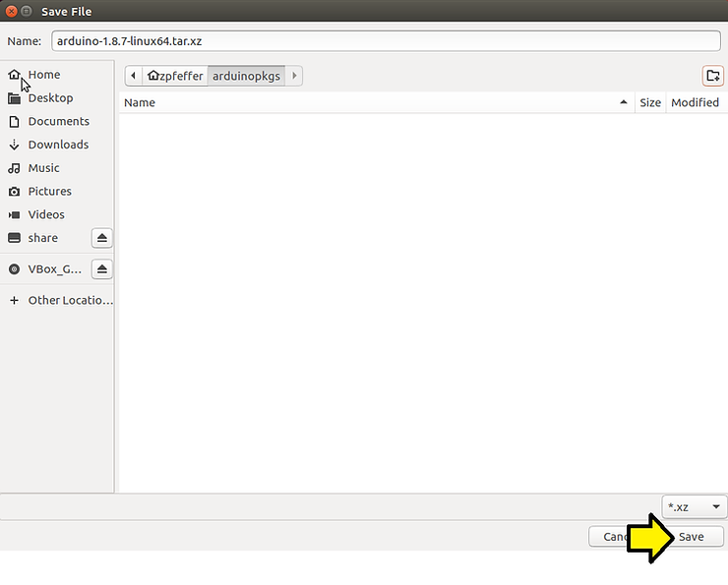The height and width of the screenshot is (585, 728).
Task: Select Downloads in the sidebar
Action: coord(58,145)
